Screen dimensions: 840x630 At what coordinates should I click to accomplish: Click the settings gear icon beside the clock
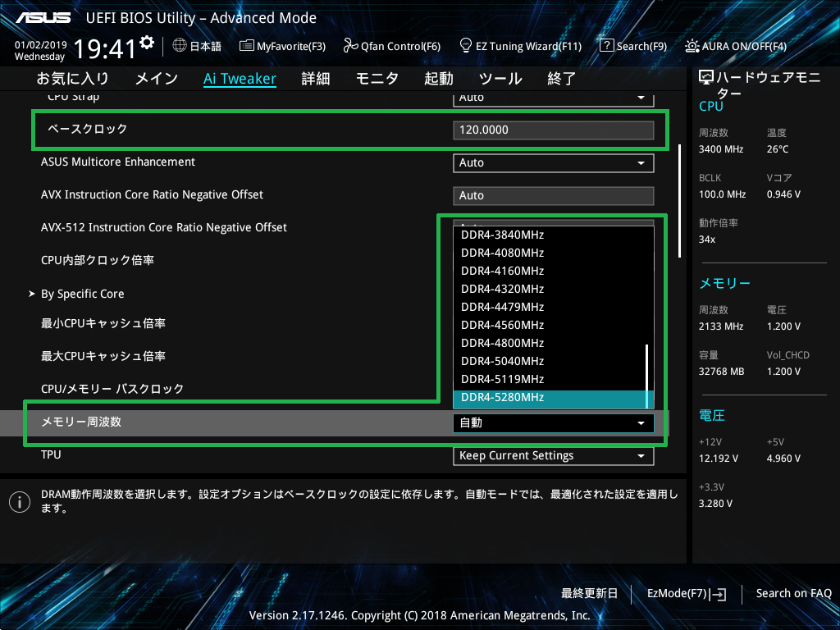147,42
